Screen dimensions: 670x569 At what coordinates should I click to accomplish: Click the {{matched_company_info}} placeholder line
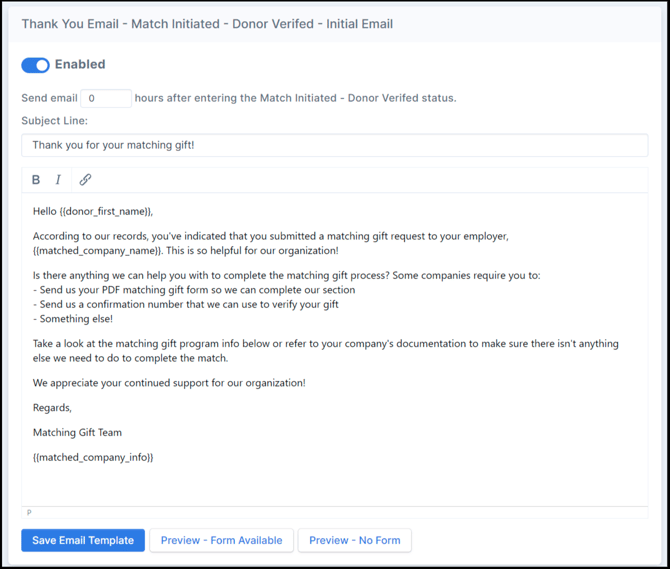click(93, 457)
